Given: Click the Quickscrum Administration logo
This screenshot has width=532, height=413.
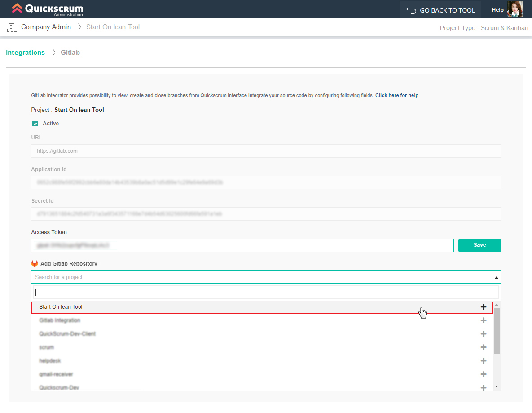Looking at the screenshot, I should [47, 9].
